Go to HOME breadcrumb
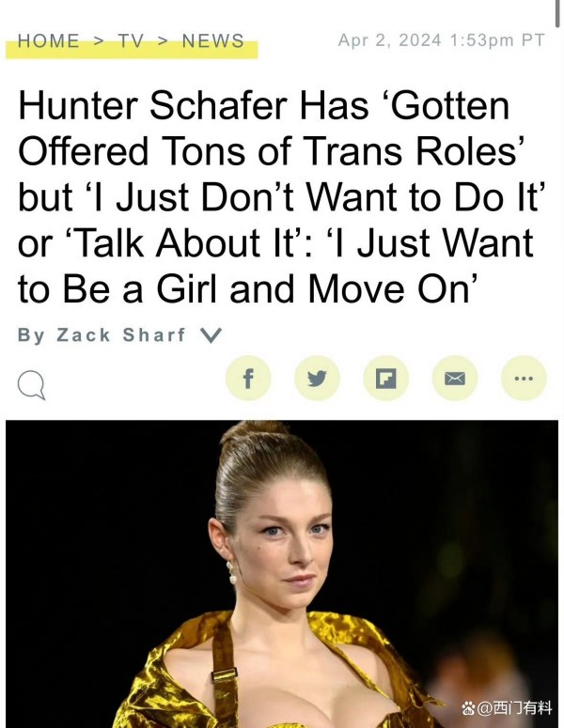Image resolution: width=564 pixels, height=728 pixels. tap(49, 40)
